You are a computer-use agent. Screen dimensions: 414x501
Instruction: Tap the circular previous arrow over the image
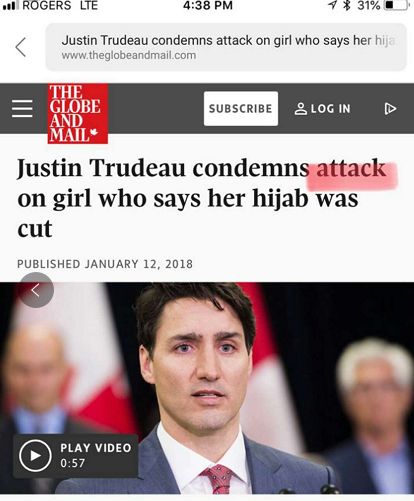[x=36, y=290]
